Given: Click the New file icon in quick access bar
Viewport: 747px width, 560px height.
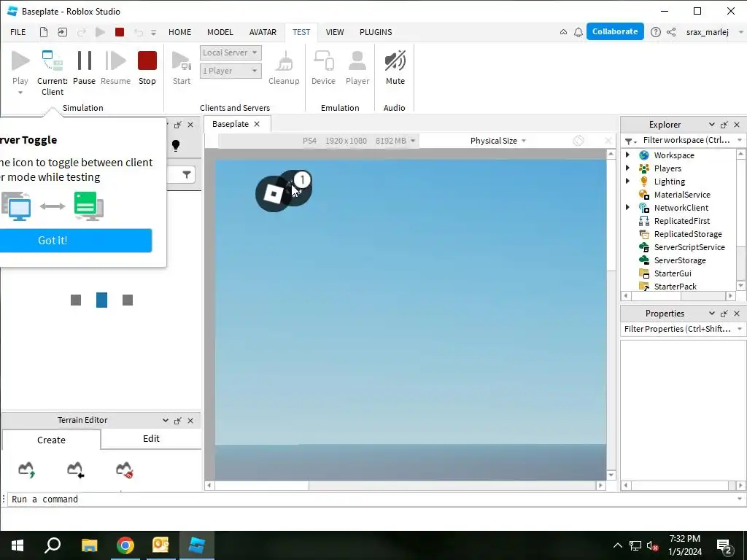Looking at the screenshot, I should point(43,32).
